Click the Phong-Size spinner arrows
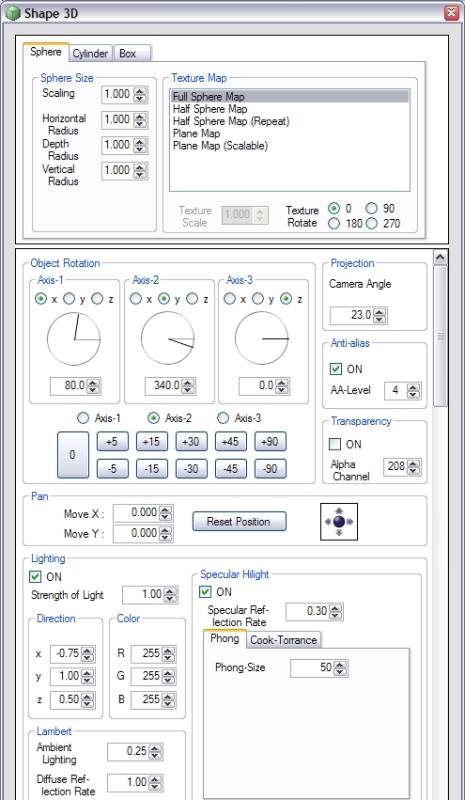 point(340,668)
